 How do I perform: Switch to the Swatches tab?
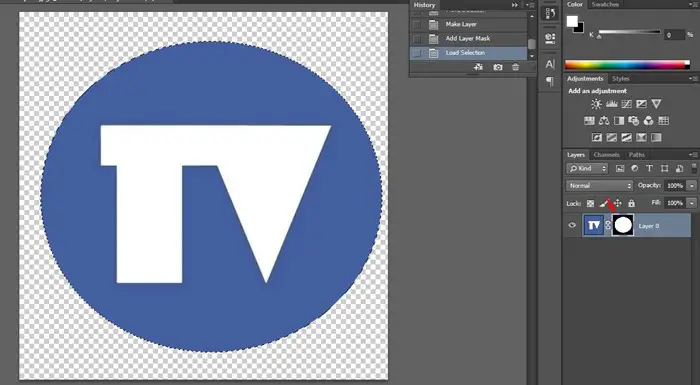point(605,4)
